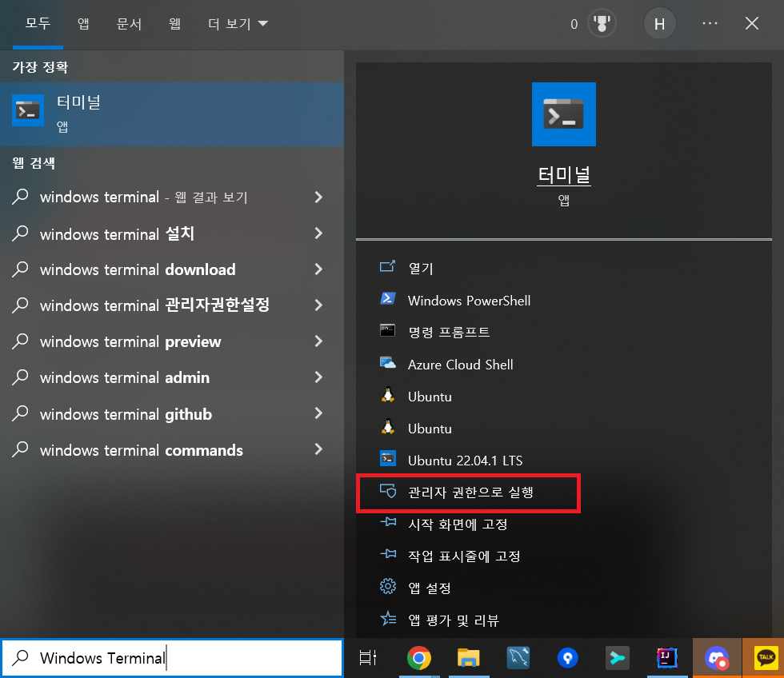Select suggestion windows terminal preview
The height and width of the screenshot is (678, 784).
point(130,341)
